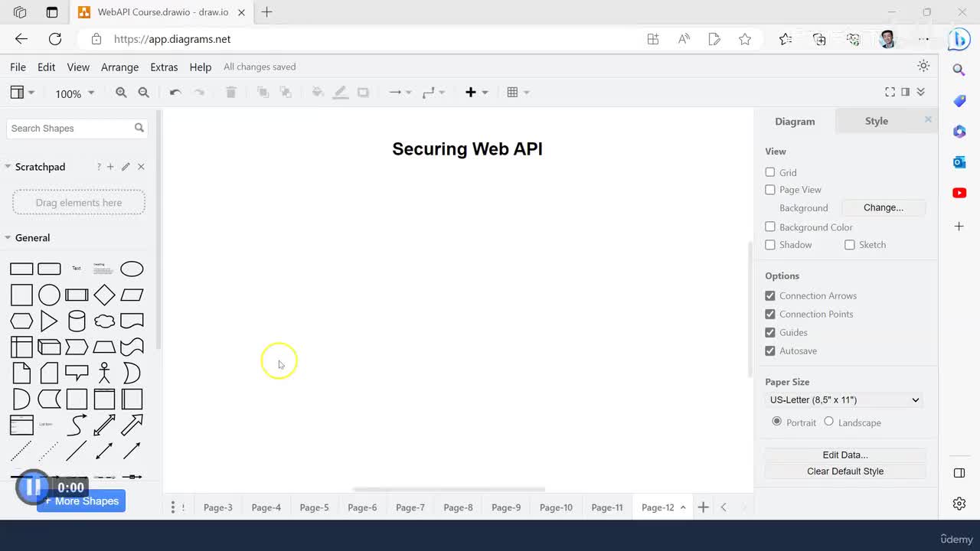Open the zoom level 100% dropdown
This screenshot has height=551, width=980.
74,93
